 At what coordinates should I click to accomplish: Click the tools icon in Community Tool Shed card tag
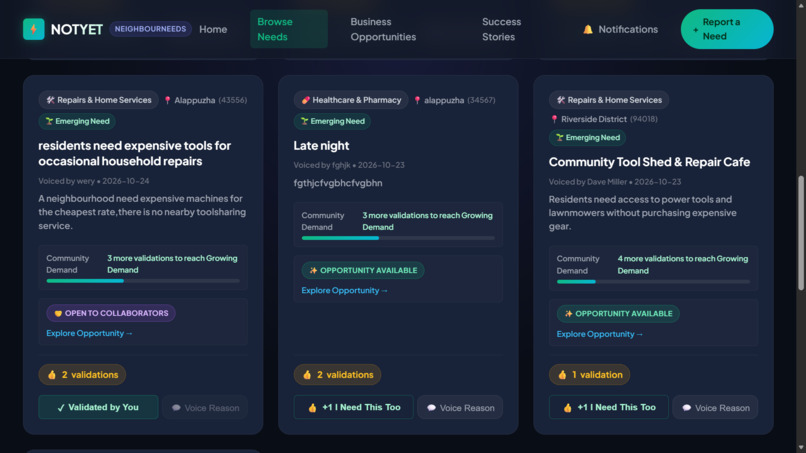coord(561,100)
